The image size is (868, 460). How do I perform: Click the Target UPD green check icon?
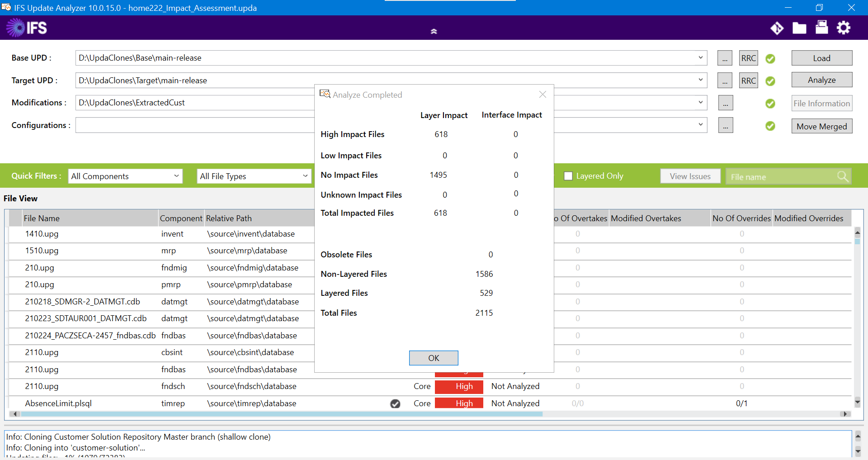click(x=770, y=81)
